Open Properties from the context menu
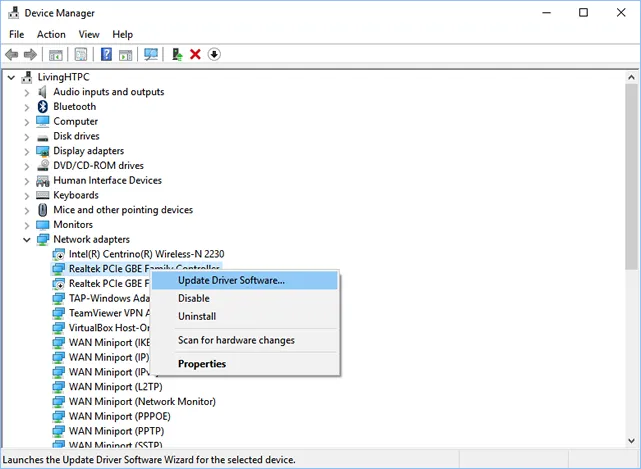The image size is (641, 469). pyautogui.click(x=245, y=364)
